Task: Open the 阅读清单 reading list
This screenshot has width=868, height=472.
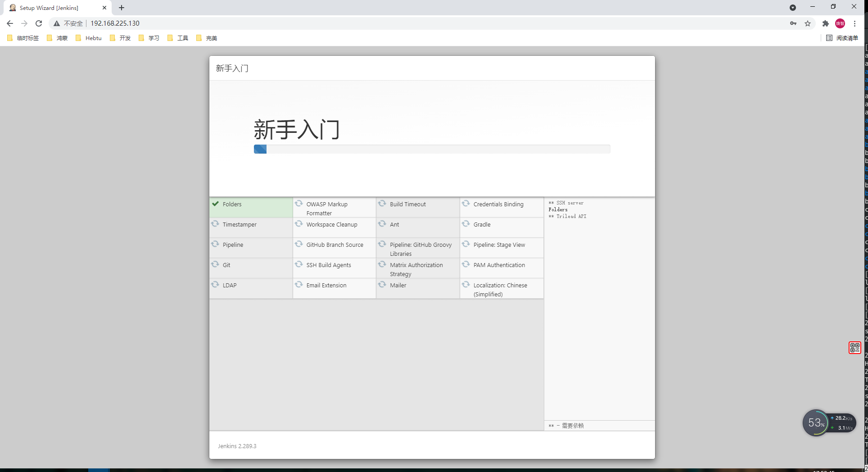Action: pyautogui.click(x=842, y=38)
